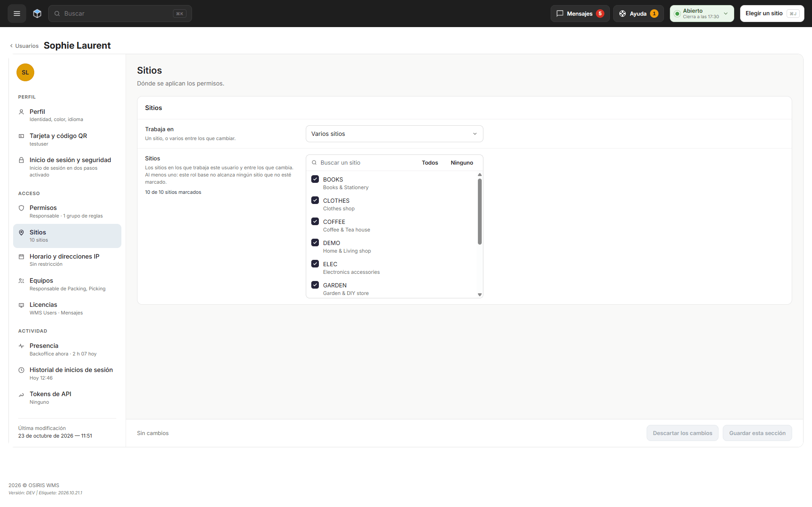The image size is (812, 507).
Task: Uncheck the BOOKS site checkbox
Action: pyautogui.click(x=315, y=179)
